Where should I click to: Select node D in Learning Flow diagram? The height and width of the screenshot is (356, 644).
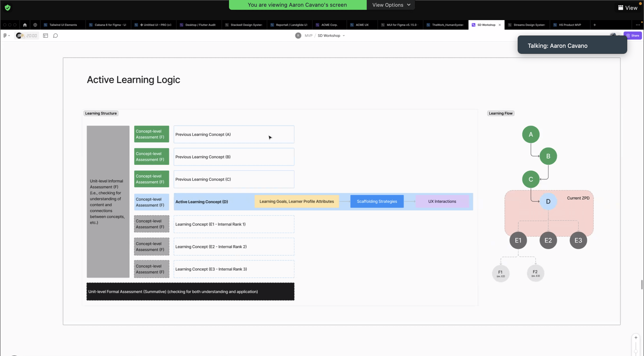click(548, 201)
